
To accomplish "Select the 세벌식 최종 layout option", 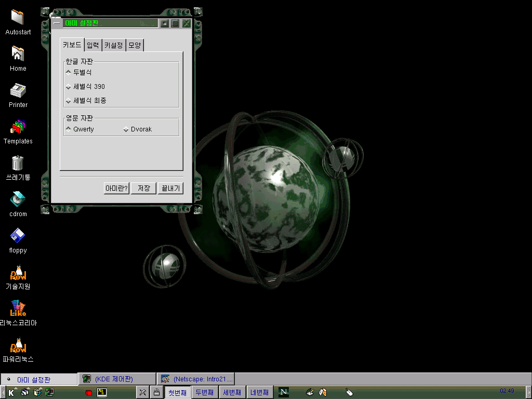I will click(x=69, y=101).
